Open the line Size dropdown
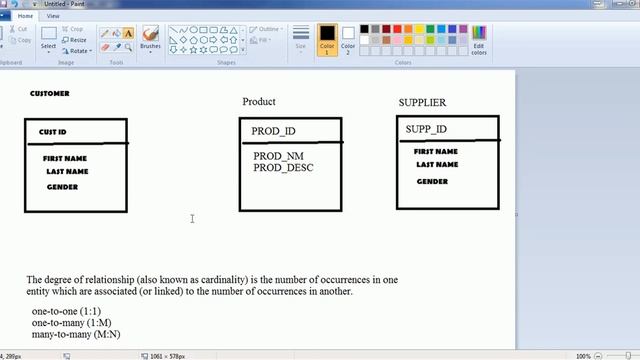 301,40
